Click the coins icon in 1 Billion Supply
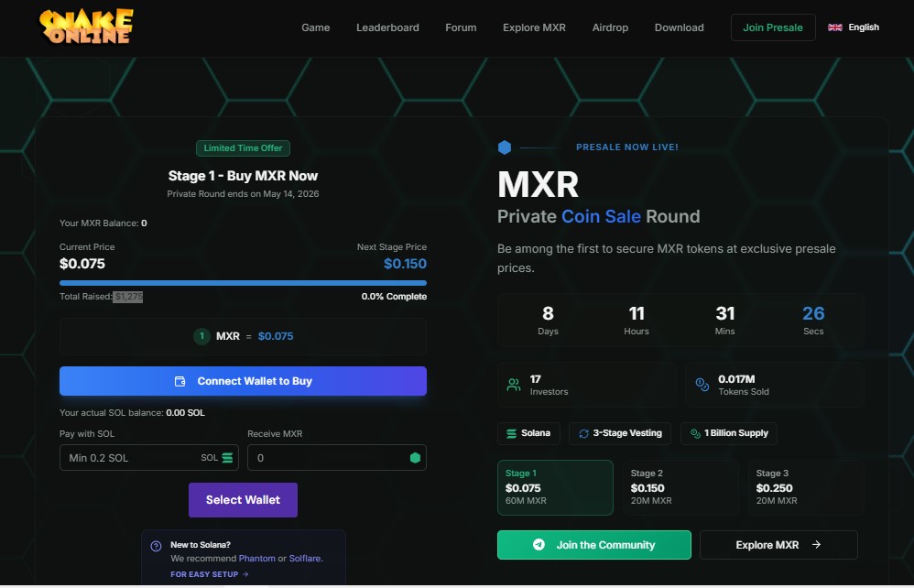 (695, 433)
